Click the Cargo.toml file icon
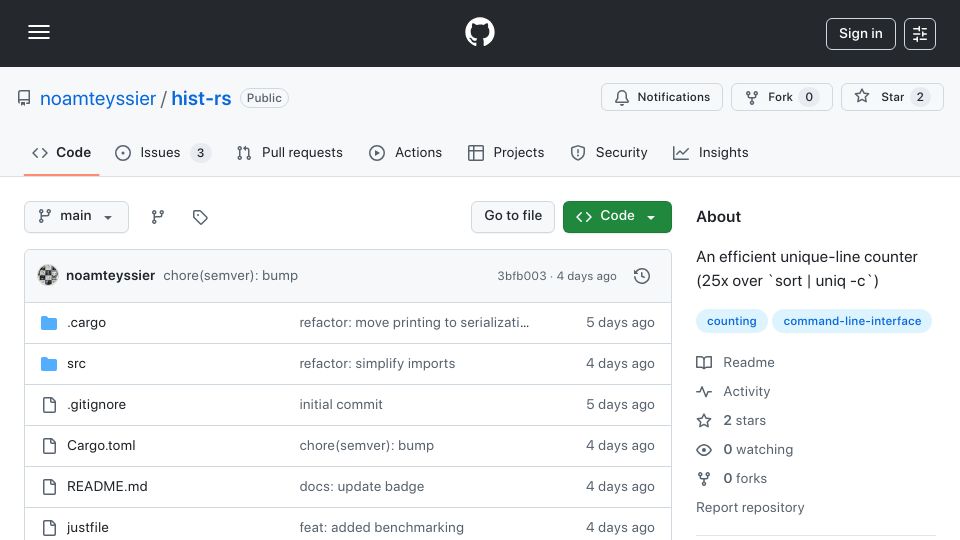Image resolution: width=960 pixels, height=540 pixels. pos(49,446)
